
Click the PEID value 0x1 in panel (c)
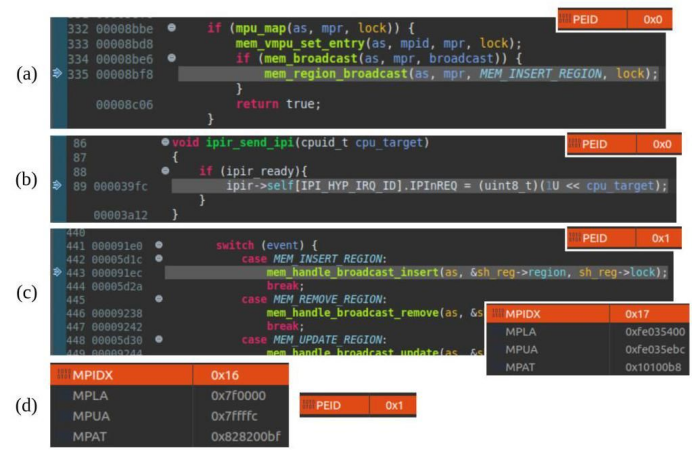(x=661, y=238)
